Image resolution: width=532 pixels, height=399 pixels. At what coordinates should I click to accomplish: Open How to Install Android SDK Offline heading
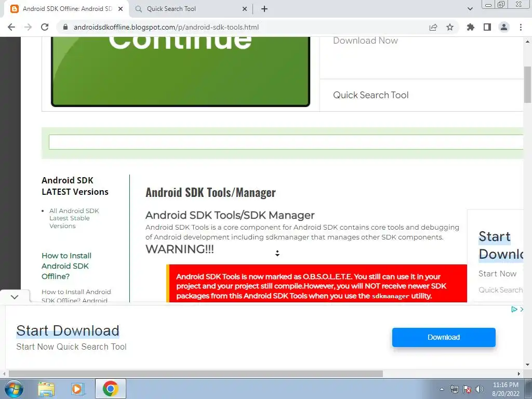tap(66, 266)
